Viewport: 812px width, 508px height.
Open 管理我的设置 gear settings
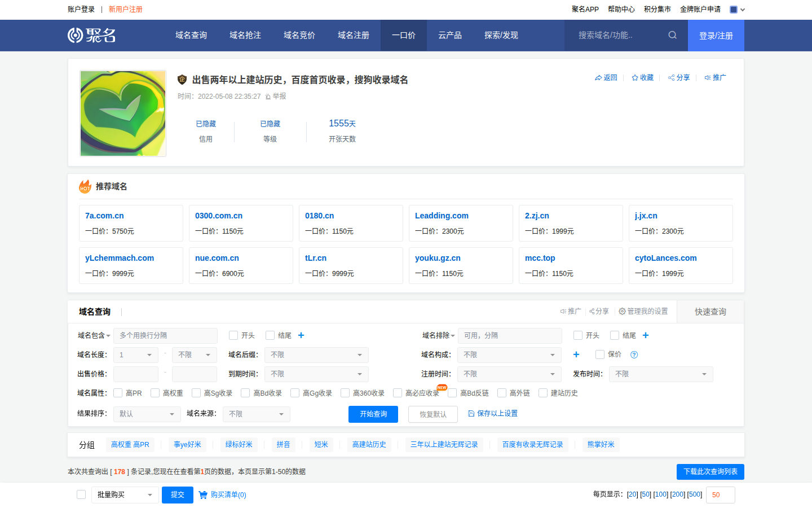(x=643, y=312)
